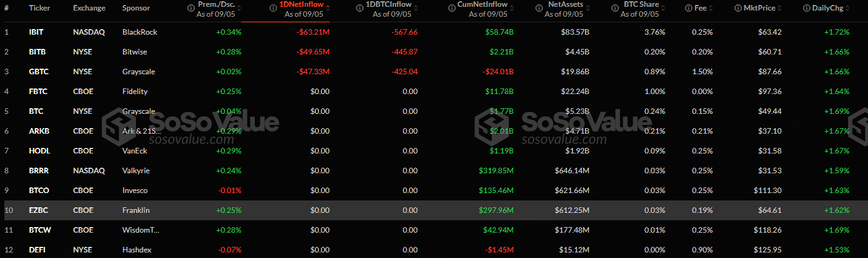Open the BTCW ticker row
Image resolution: width=868 pixels, height=258 pixels.
pos(39,230)
